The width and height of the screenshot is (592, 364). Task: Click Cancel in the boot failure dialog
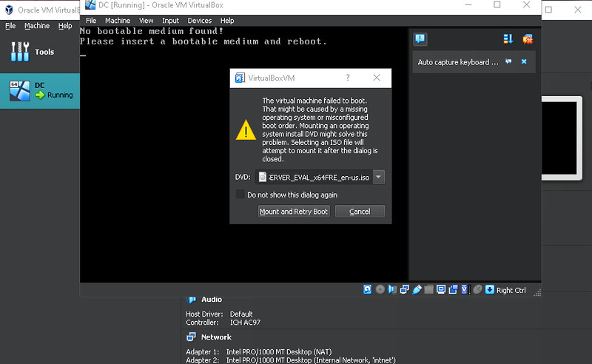pyautogui.click(x=360, y=212)
